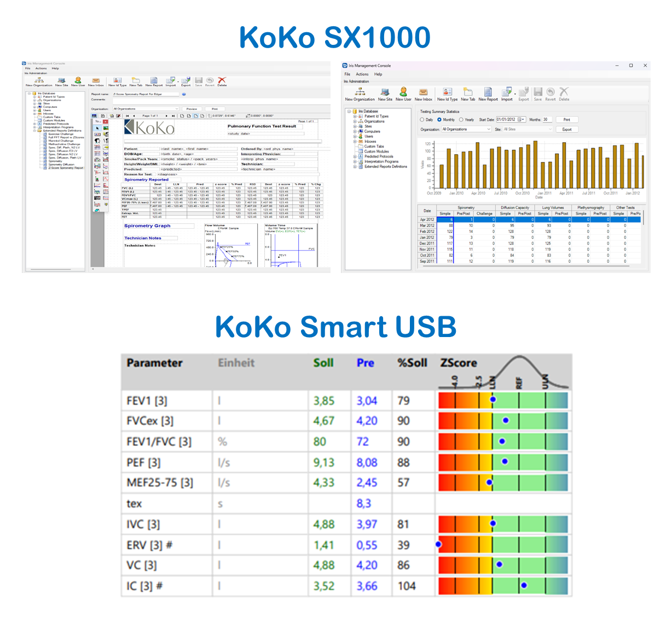The height and width of the screenshot is (621, 672).
Task: Open Organization dropdown in Testing Summary Statistics
Action: coord(489,130)
